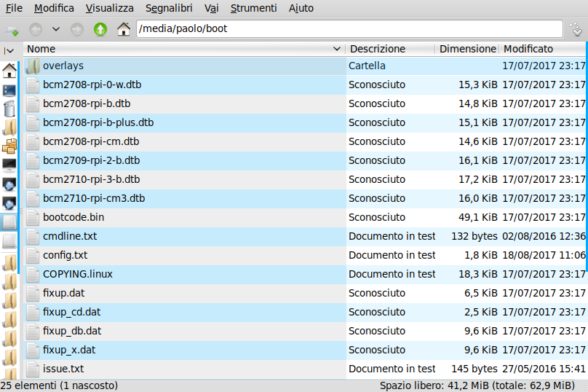Select the bcm2710-rpi-3-b.dtb file icon
Screen dimensions: 588x392
click(x=33, y=179)
